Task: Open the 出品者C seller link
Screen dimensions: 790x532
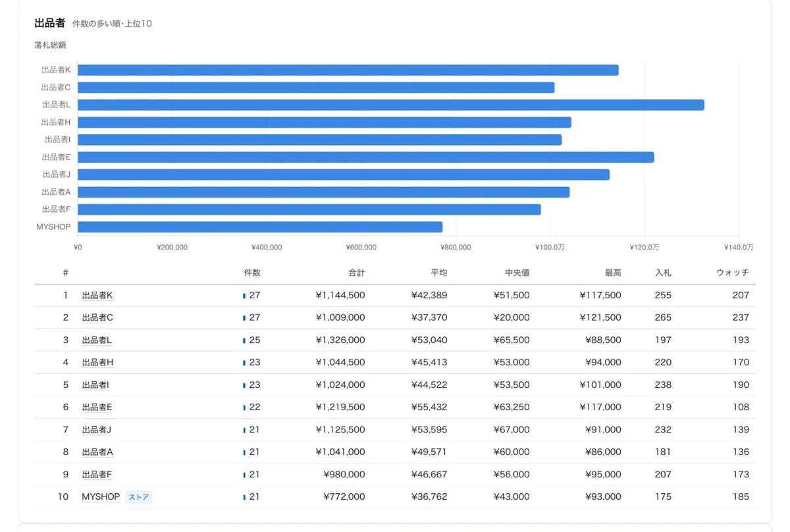Action: click(x=97, y=318)
